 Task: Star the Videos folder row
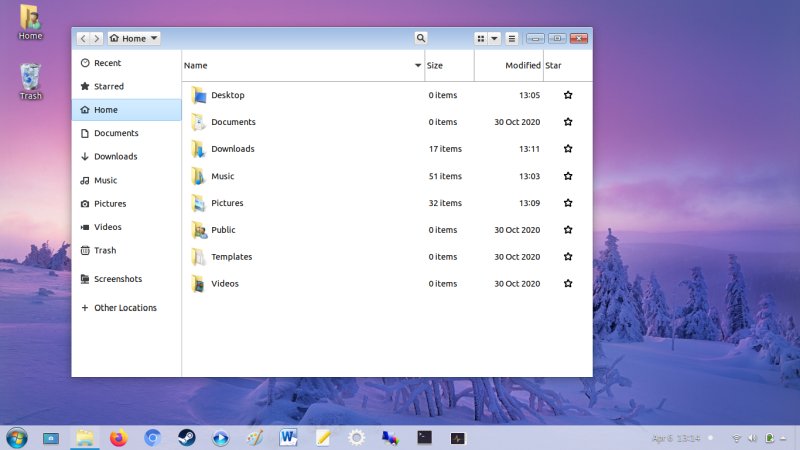click(568, 284)
